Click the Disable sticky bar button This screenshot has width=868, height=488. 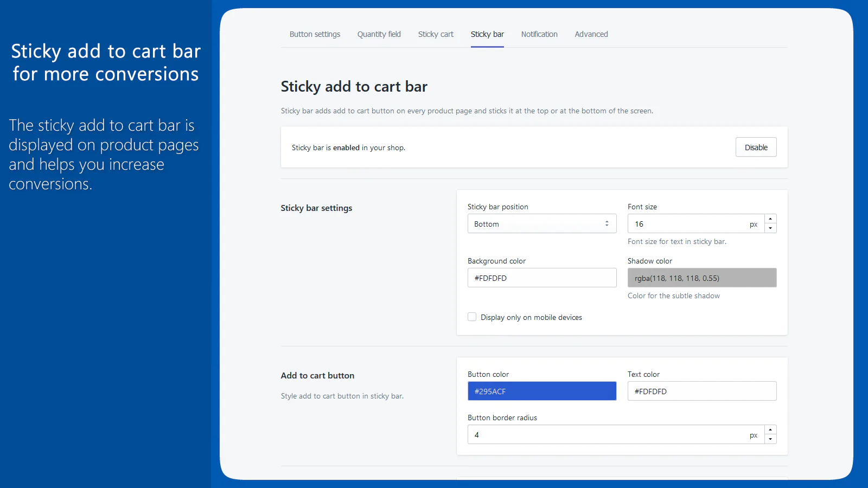756,147
